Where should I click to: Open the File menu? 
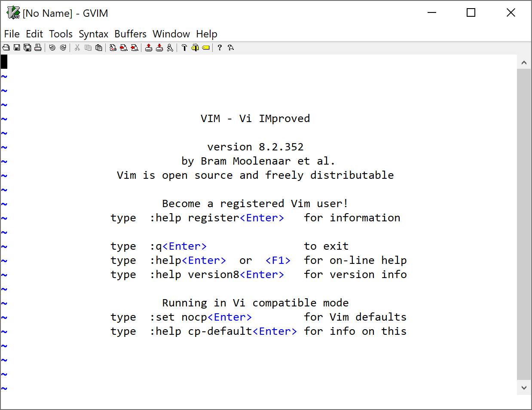(x=12, y=34)
